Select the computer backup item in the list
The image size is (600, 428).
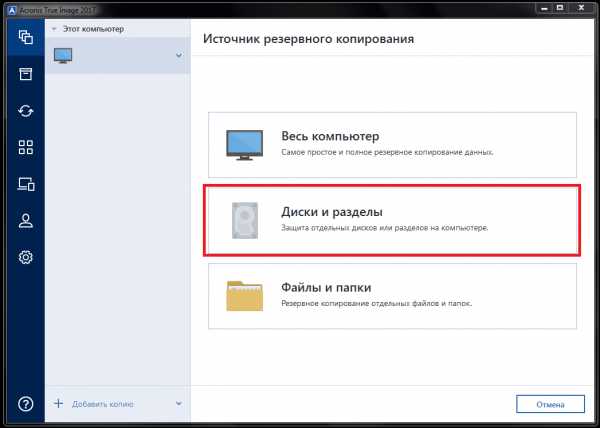110,56
